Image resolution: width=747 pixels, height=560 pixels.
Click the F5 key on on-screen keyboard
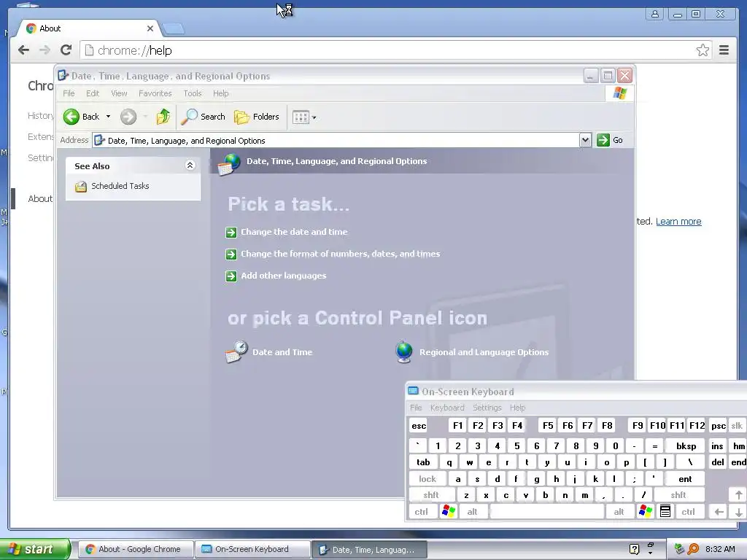(x=548, y=426)
